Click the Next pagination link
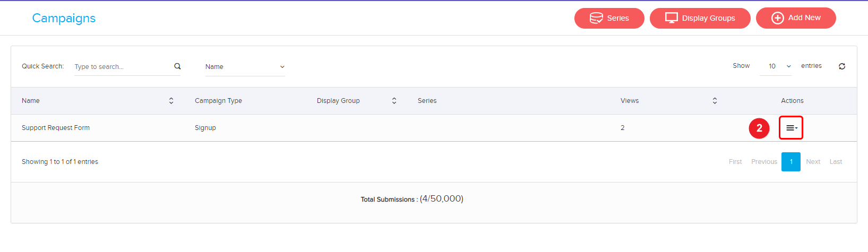 813,162
